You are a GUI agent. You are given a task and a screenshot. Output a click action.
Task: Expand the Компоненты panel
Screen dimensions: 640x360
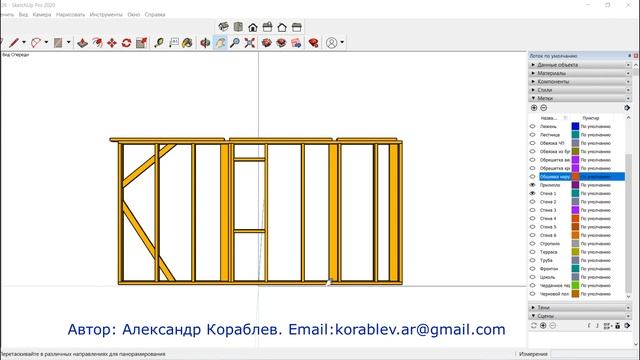pos(580,81)
